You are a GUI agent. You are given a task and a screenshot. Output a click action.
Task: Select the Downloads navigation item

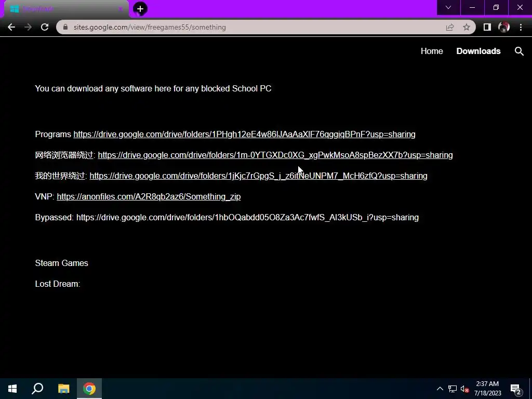point(478,51)
